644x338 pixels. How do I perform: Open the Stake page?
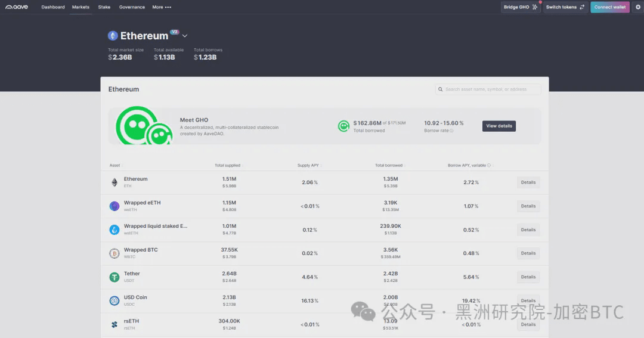click(x=104, y=7)
